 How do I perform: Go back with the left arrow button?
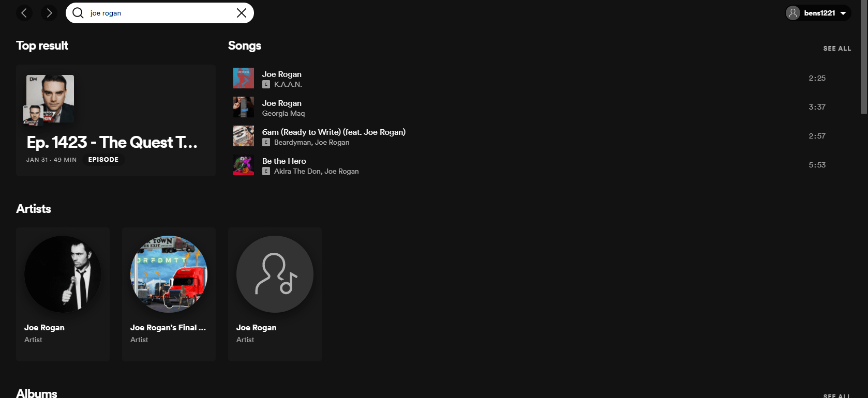[x=24, y=13]
